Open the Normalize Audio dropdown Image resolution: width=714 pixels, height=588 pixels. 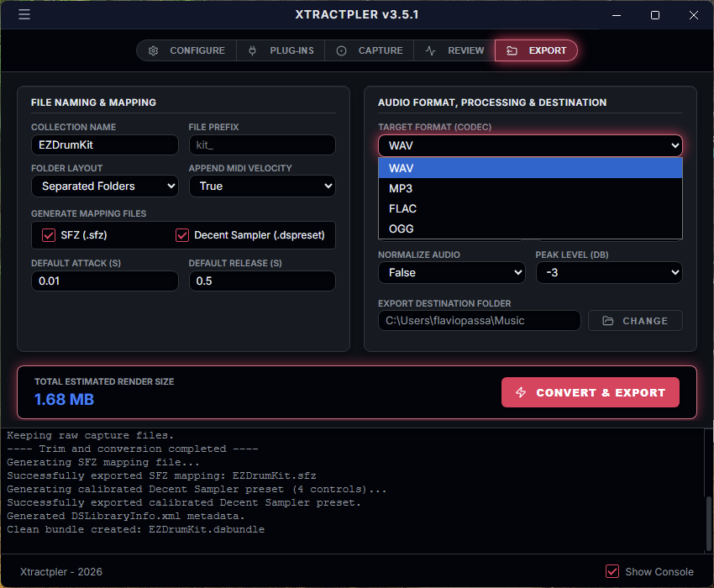(451, 272)
